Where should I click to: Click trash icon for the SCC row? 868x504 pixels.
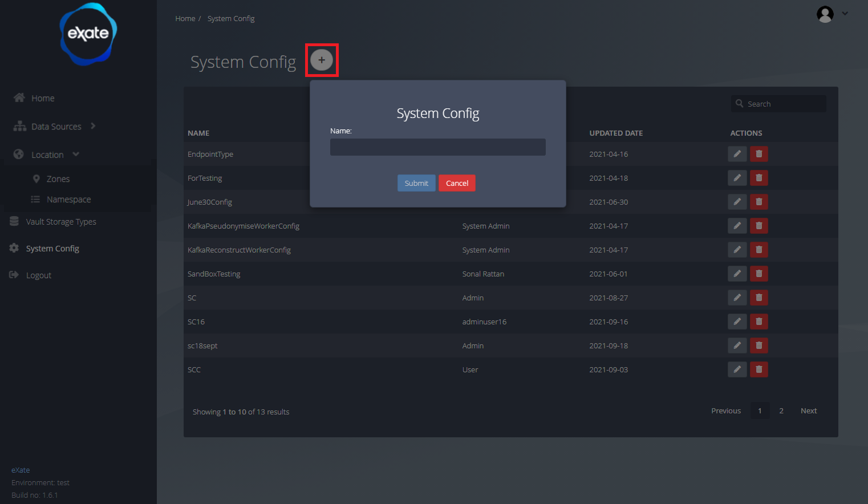(759, 369)
